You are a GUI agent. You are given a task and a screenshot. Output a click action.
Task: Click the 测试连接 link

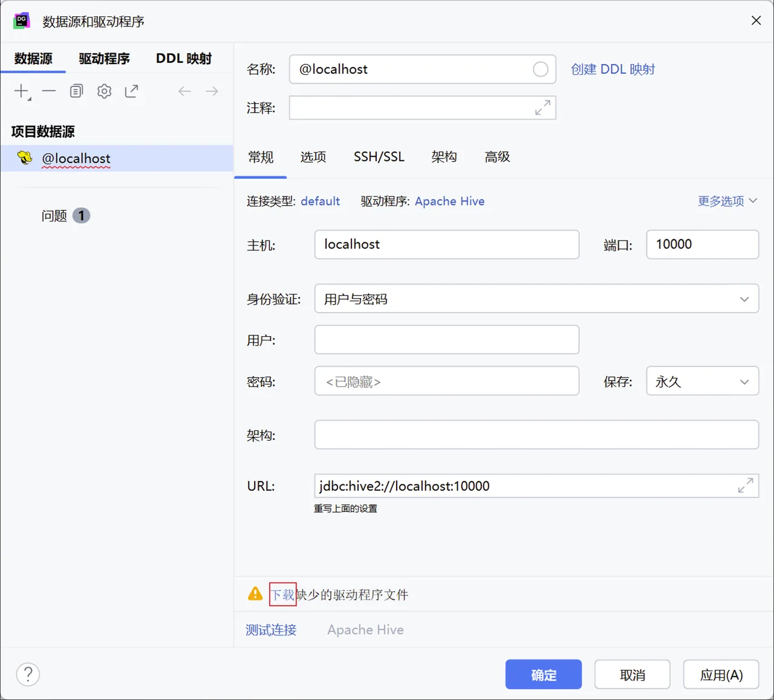click(271, 630)
